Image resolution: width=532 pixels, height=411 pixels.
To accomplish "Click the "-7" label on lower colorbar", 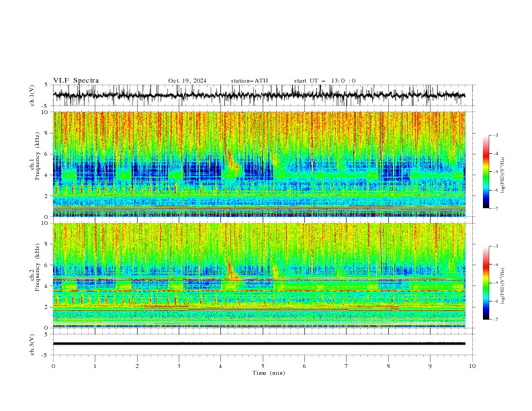I will pos(496,320).
